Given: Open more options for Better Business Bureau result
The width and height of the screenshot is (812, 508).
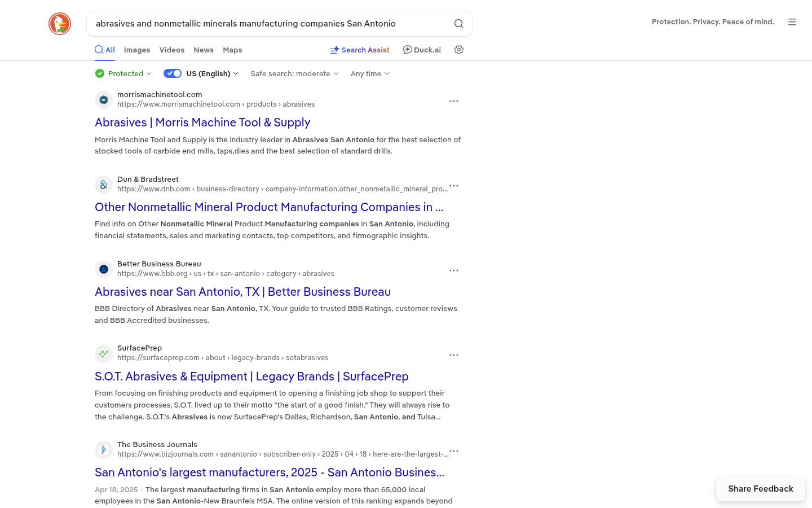Looking at the screenshot, I should pyautogui.click(x=454, y=270).
